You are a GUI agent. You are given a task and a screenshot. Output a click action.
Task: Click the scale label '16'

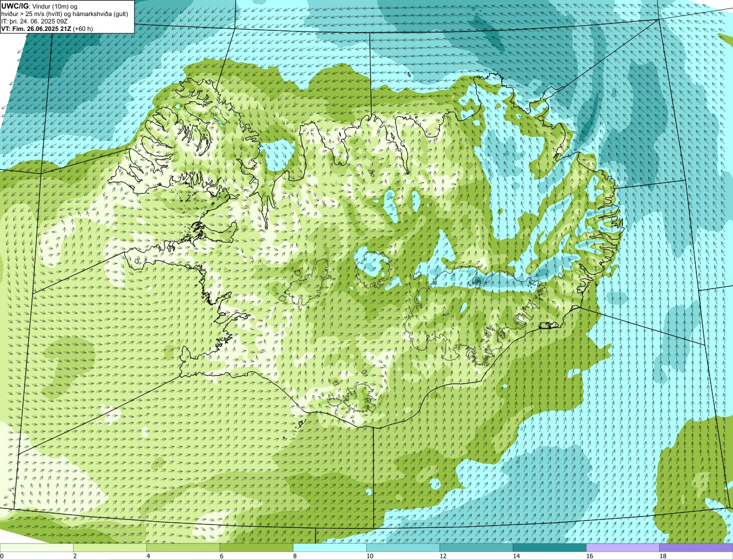[590, 556]
